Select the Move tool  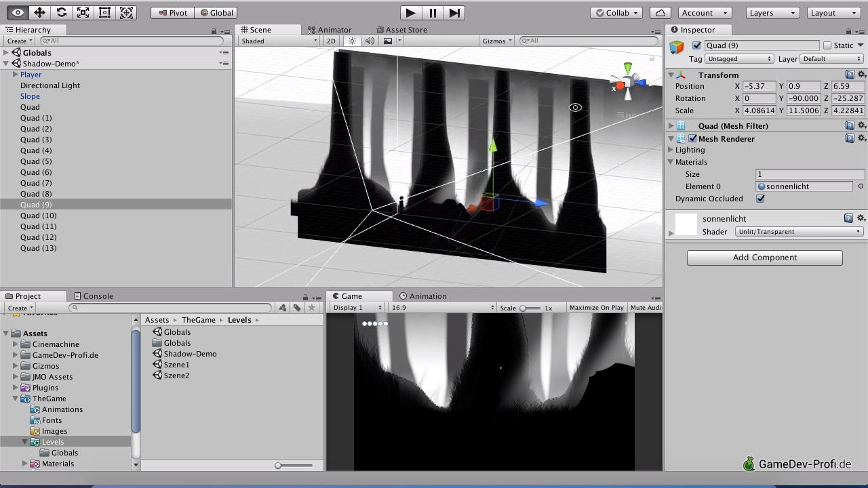(39, 12)
